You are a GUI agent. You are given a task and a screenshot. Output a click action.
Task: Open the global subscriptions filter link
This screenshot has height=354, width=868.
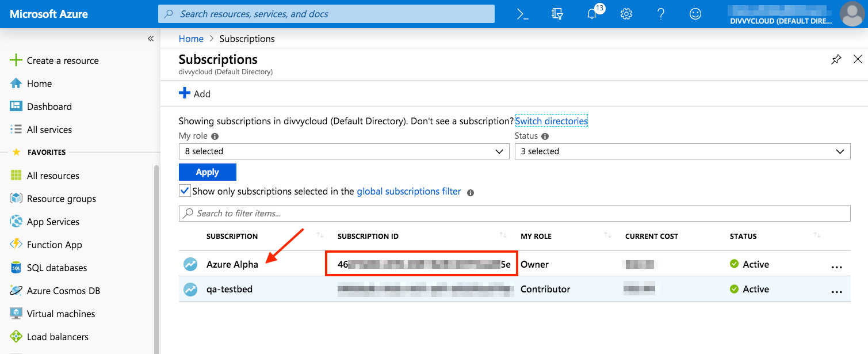click(409, 191)
